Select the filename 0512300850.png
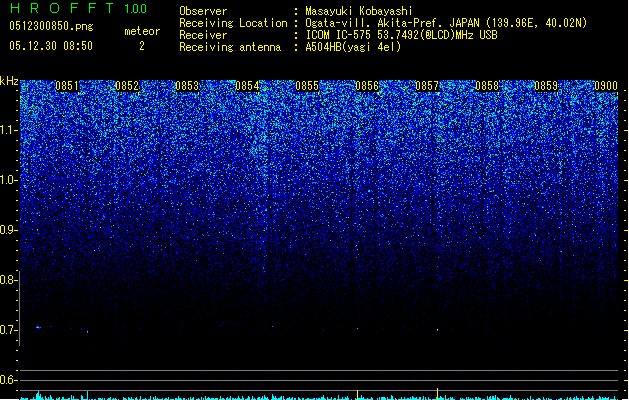Image resolution: width=629 pixels, height=400 pixels. coord(51,26)
